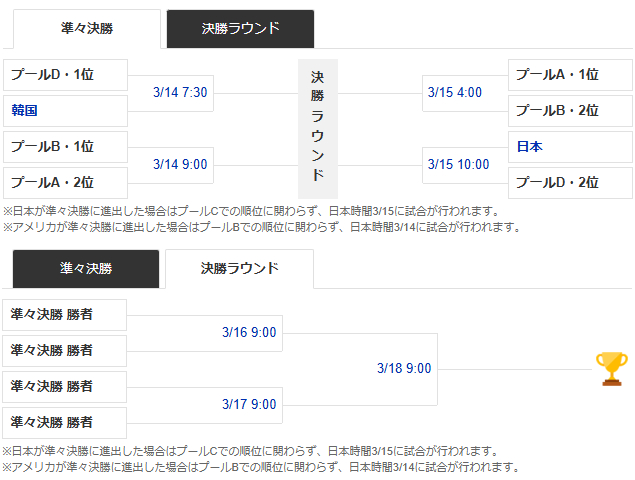This screenshot has height=480, width=635.
Task: Click the プールB・1位 bracket box
Action: coord(66,147)
